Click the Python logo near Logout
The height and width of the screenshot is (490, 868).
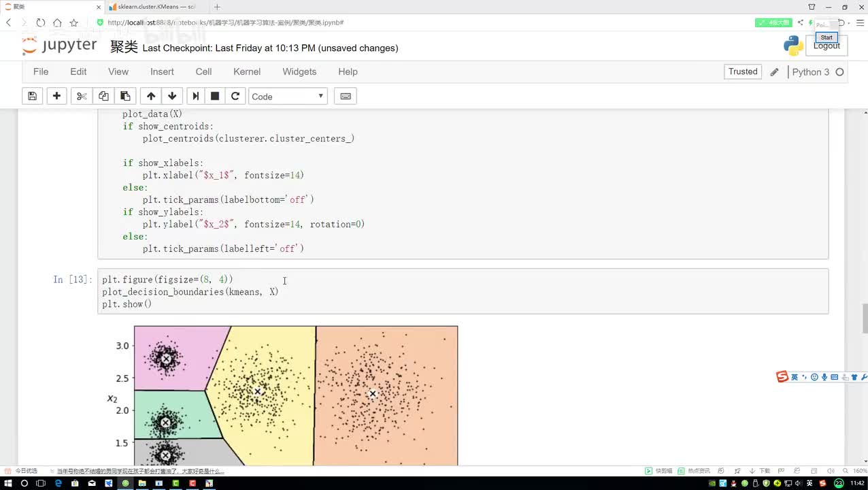pyautogui.click(x=793, y=46)
